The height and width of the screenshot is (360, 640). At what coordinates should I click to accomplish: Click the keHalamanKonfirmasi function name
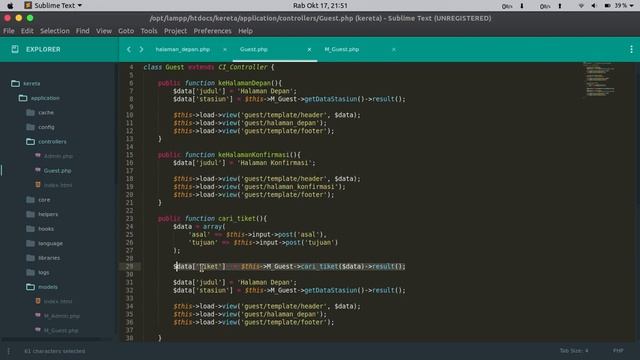[x=253, y=155]
